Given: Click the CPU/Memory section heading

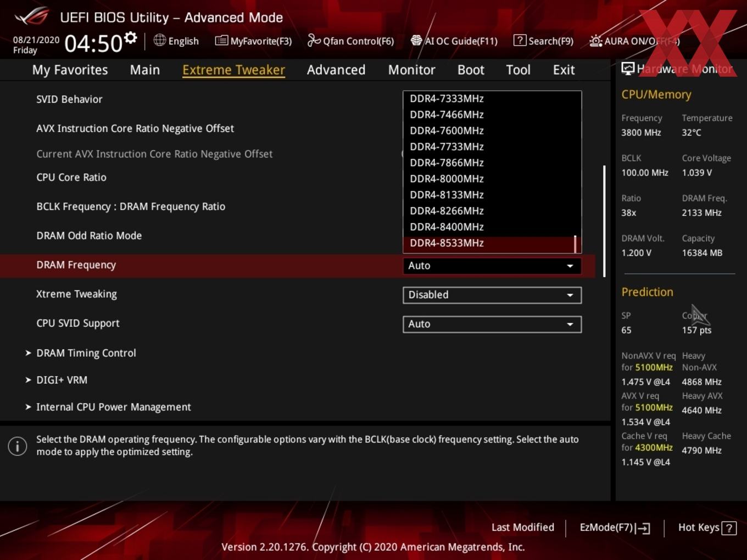Looking at the screenshot, I should 656,94.
